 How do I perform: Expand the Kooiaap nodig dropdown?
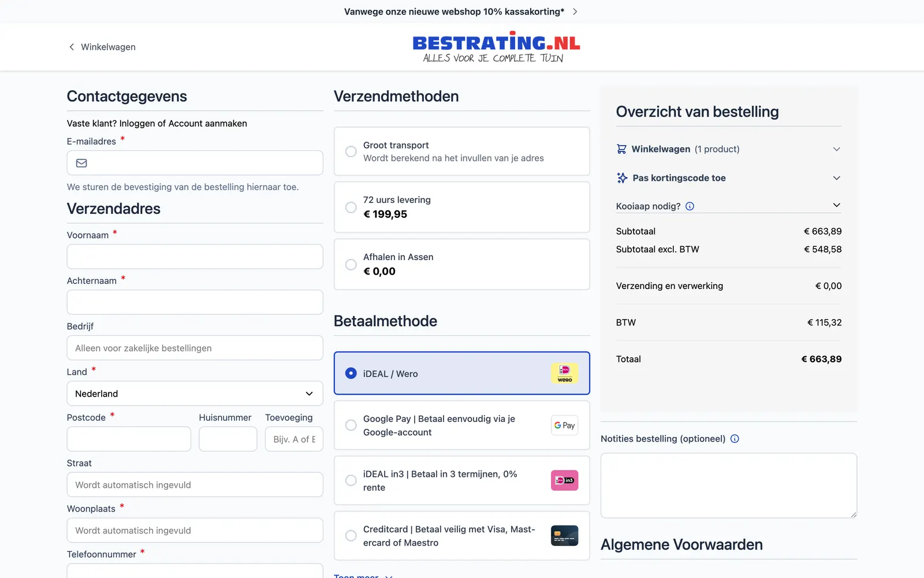point(729,206)
